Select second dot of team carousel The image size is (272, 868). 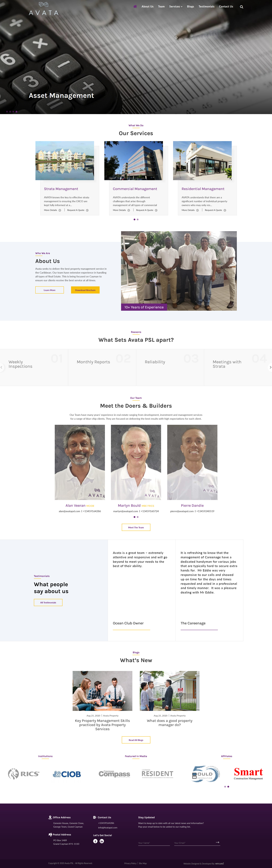tap(138, 517)
